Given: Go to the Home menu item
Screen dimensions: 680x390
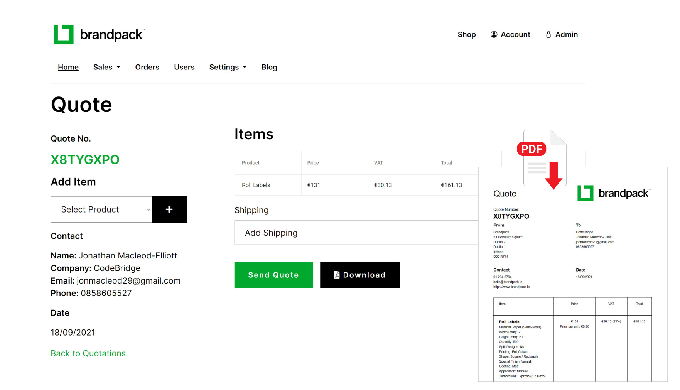Looking at the screenshot, I should (68, 67).
